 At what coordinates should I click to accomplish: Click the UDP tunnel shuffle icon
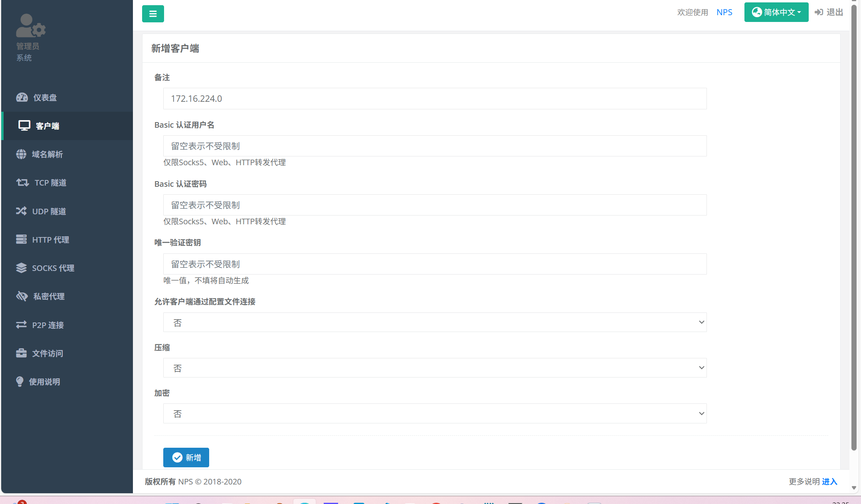21,211
